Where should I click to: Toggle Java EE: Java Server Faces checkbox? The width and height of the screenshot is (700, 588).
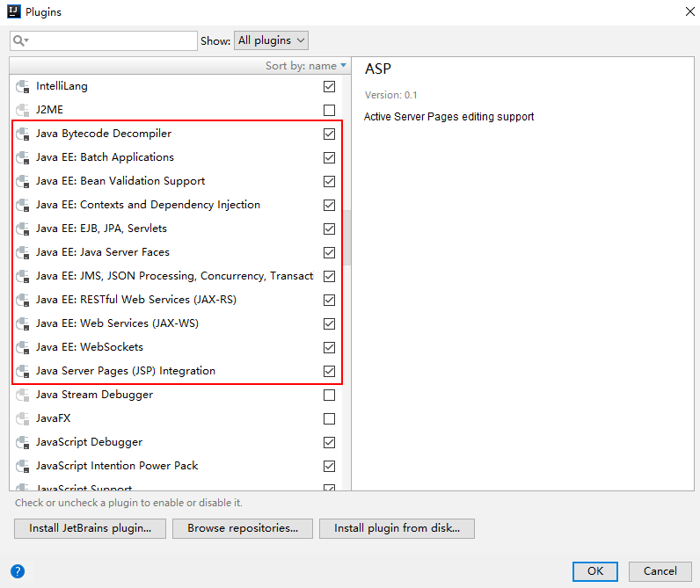[x=329, y=252]
